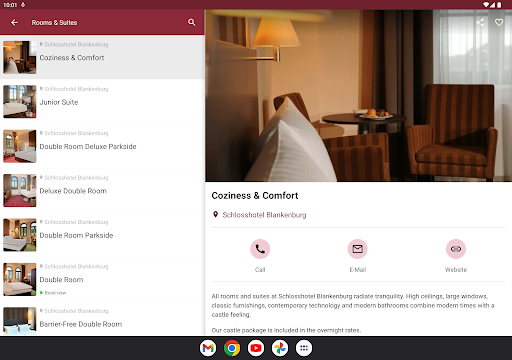This screenshot has height=360, width=512.
Task: Open the Barrier-Free Double Room entry
Action: [x=102, y=319]
